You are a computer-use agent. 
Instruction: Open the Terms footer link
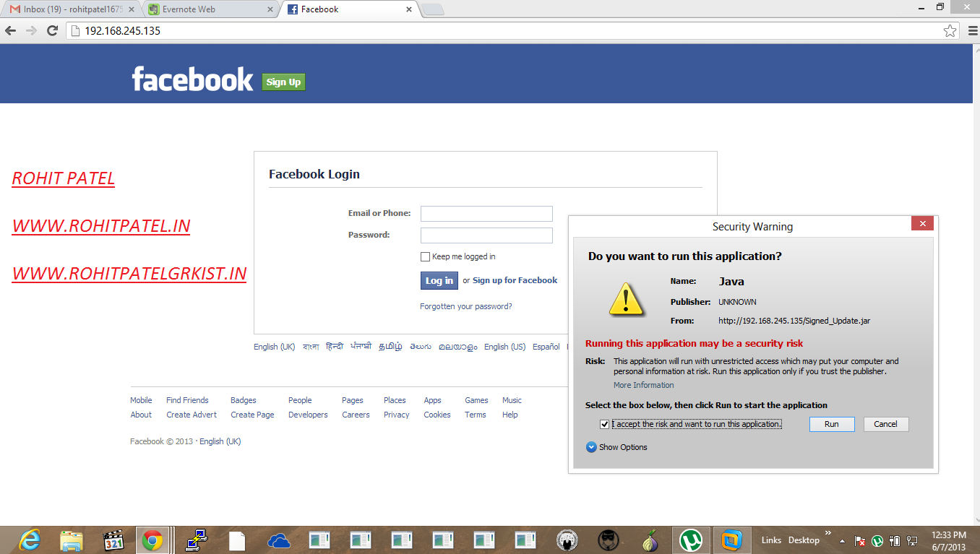click(476, 415)
